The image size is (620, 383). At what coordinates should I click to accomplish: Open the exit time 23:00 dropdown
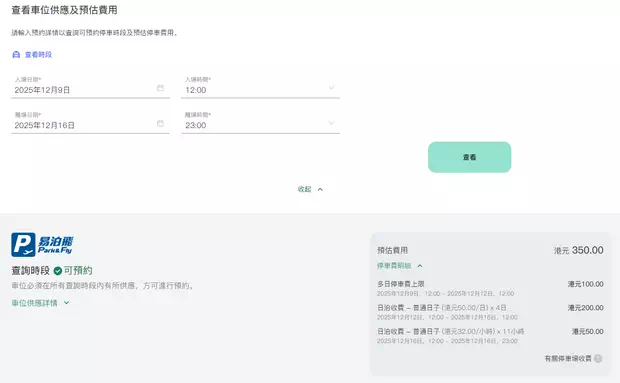tap(260, 122)
